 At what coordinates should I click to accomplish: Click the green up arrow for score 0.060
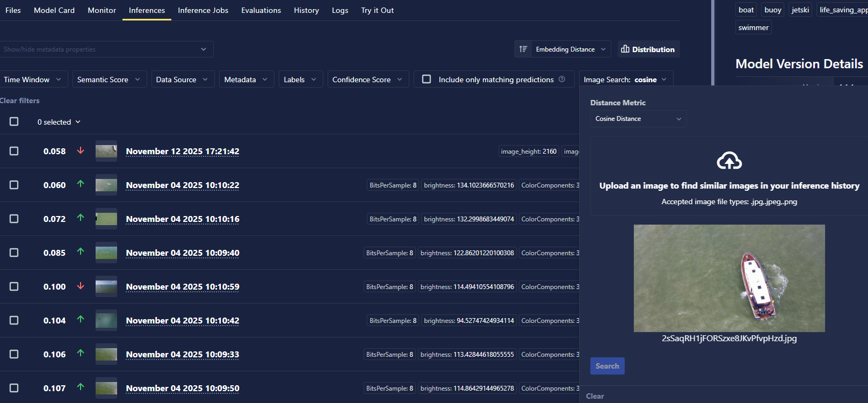coord(81,184)
